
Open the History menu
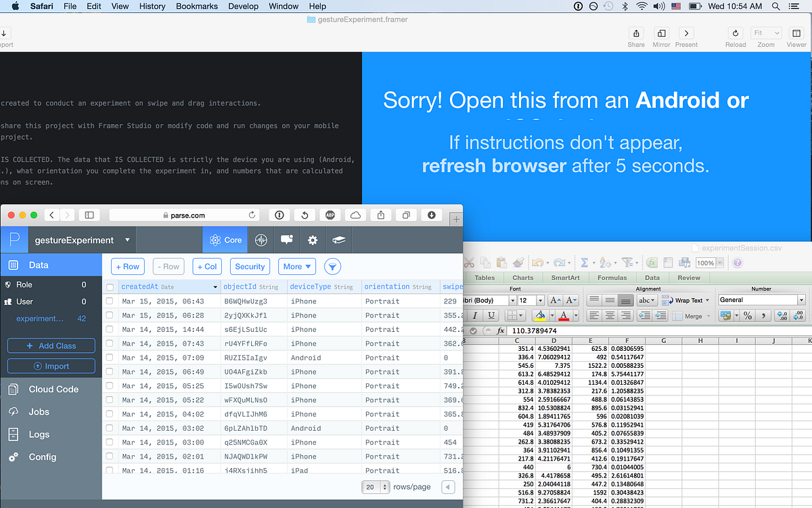(152, 6)
